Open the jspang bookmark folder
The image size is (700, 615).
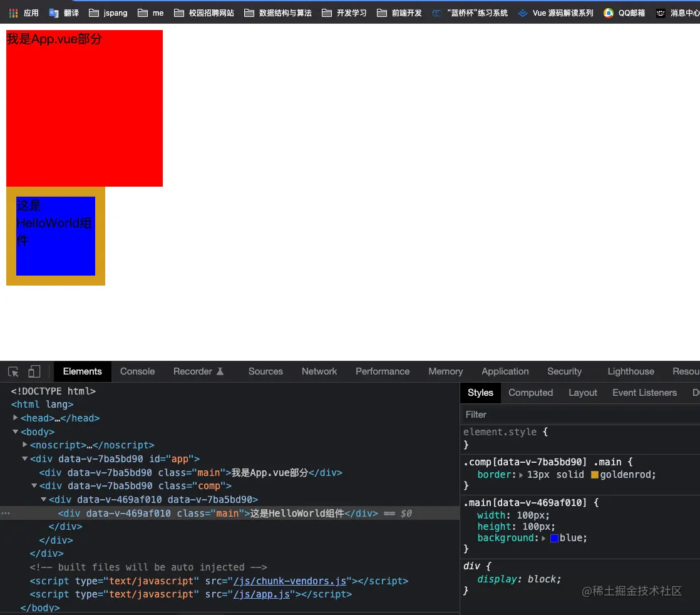pyautogui.click(x=108, y=13)
